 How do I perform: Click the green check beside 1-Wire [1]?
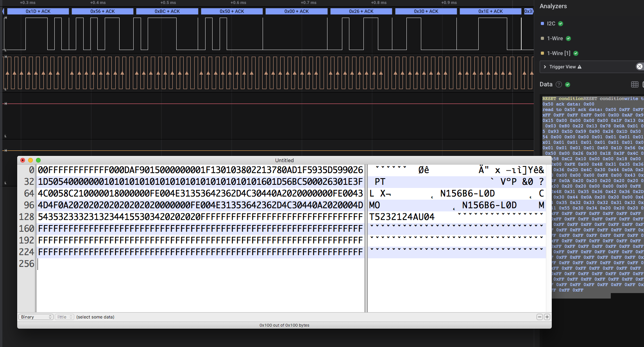576,54
